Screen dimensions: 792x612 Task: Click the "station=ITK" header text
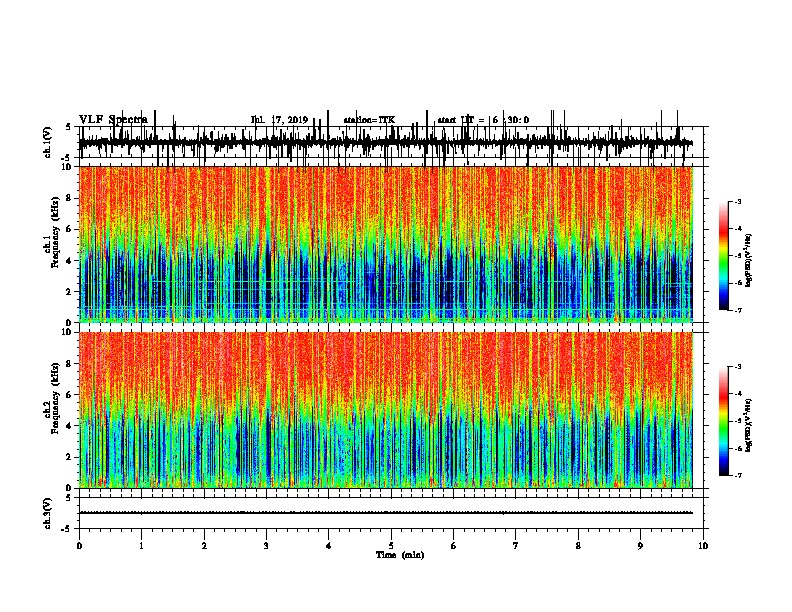coord(369,120)
